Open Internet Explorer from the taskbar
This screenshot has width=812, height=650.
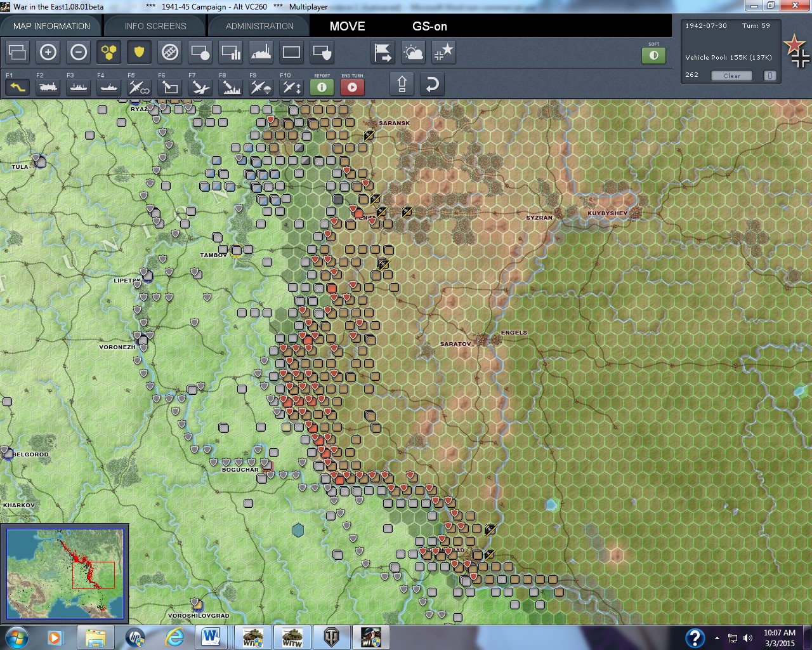click(x=174, y=637)
